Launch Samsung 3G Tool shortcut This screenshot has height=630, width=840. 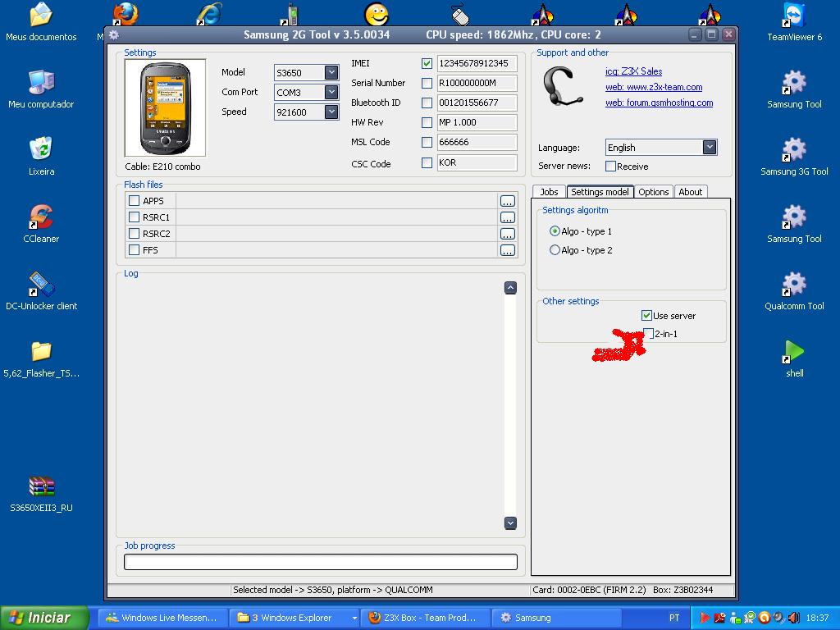(x=794, y=157)
